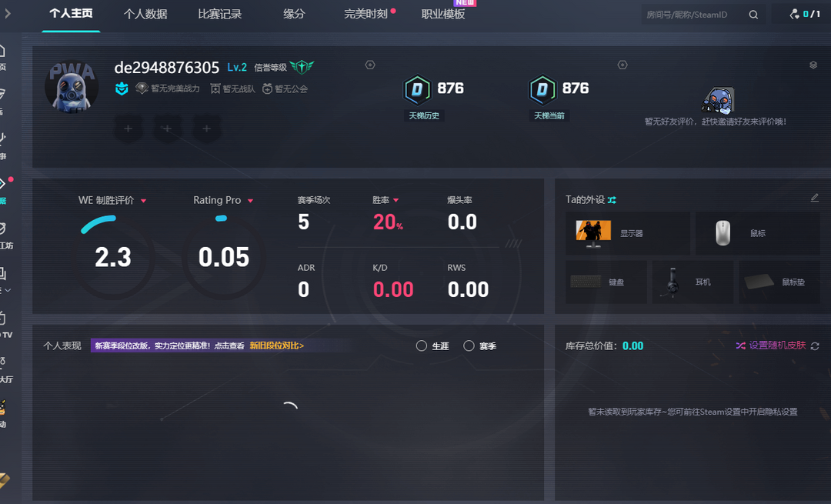
Task: Click the refresh icon beside 设置随机皮肤
Action: [x=815, y=346]
